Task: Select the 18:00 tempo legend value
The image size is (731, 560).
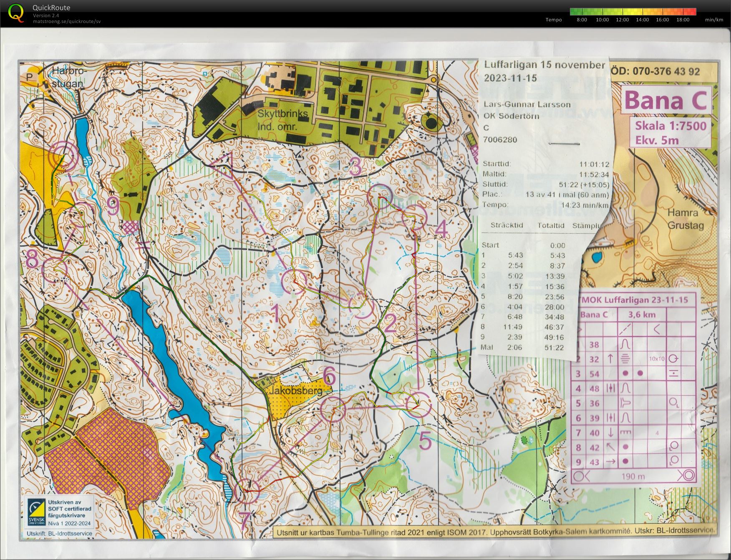Action: 683,20
